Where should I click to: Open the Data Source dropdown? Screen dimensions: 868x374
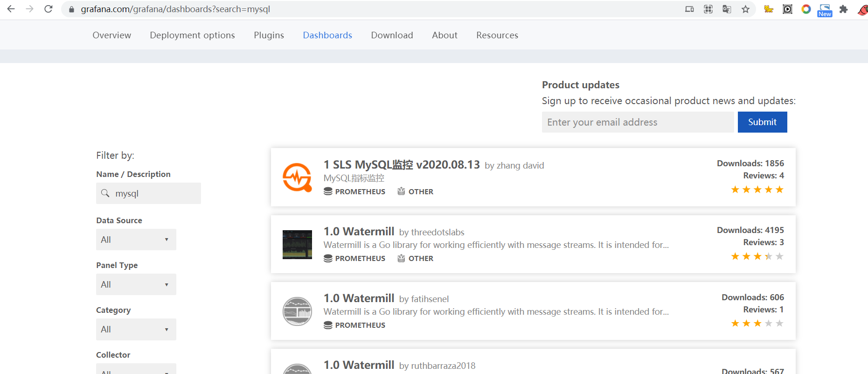tap(136, 240)
